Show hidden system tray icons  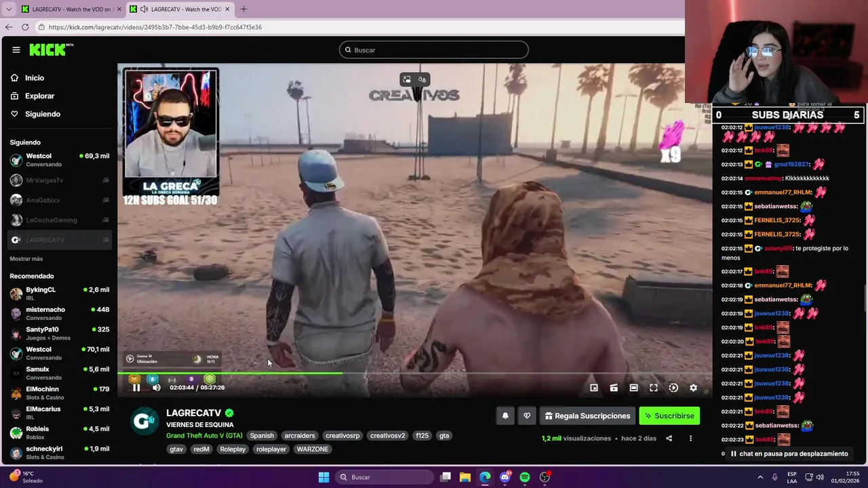coord(760,477)
